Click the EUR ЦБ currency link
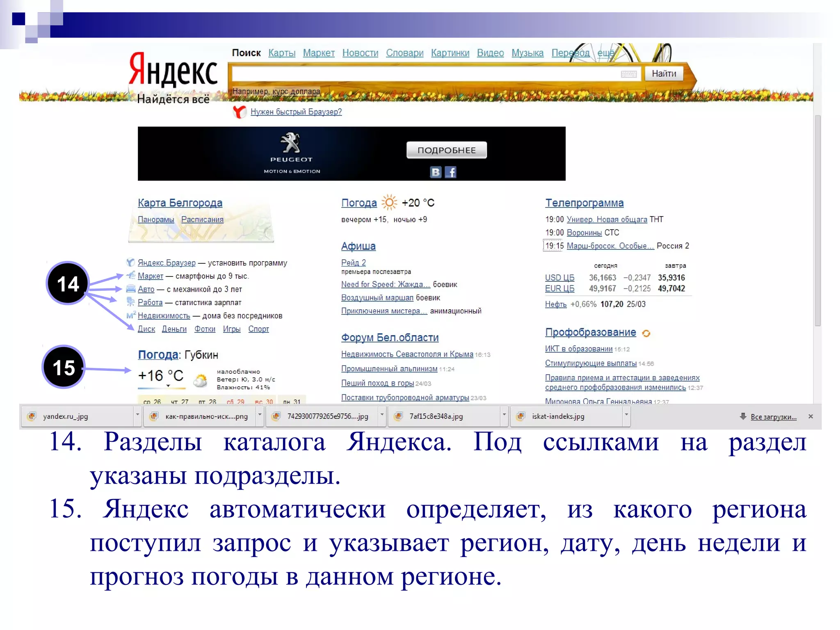 [x=559, y=289]
